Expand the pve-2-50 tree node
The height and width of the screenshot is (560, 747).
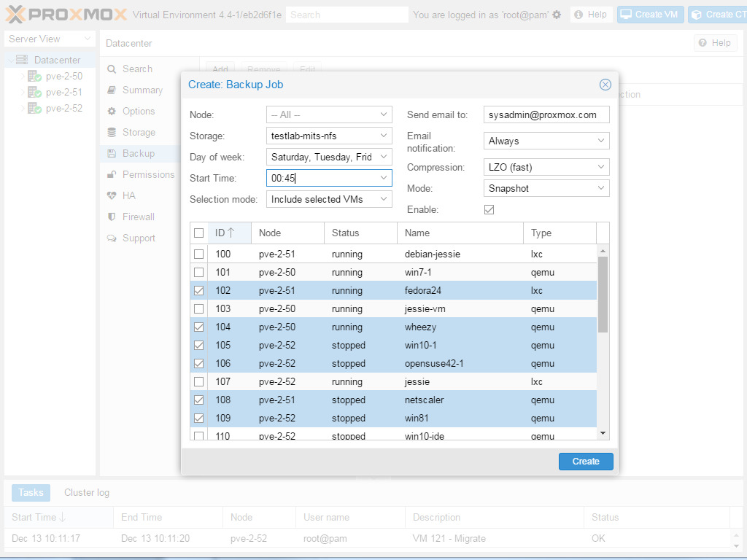[23, 76]
